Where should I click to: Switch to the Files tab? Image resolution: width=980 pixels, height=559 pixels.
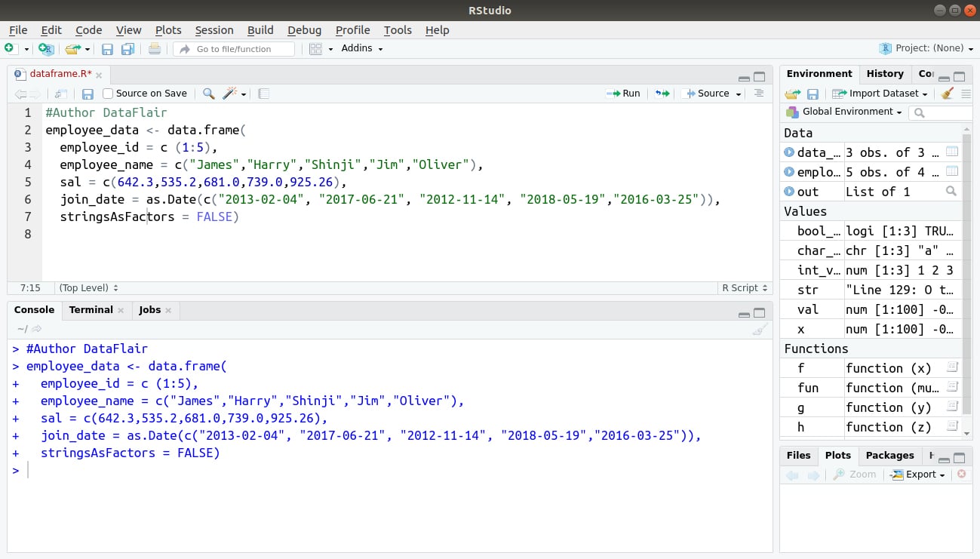point(798,456)
